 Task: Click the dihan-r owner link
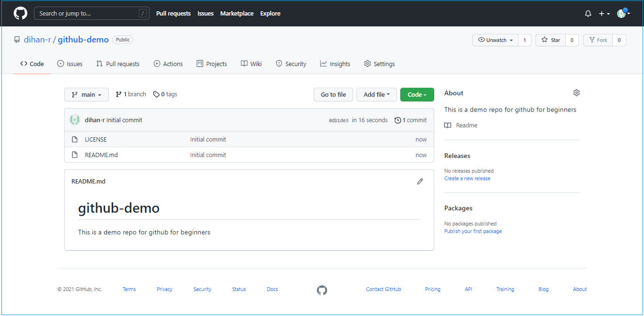click(x=37, y=40)
